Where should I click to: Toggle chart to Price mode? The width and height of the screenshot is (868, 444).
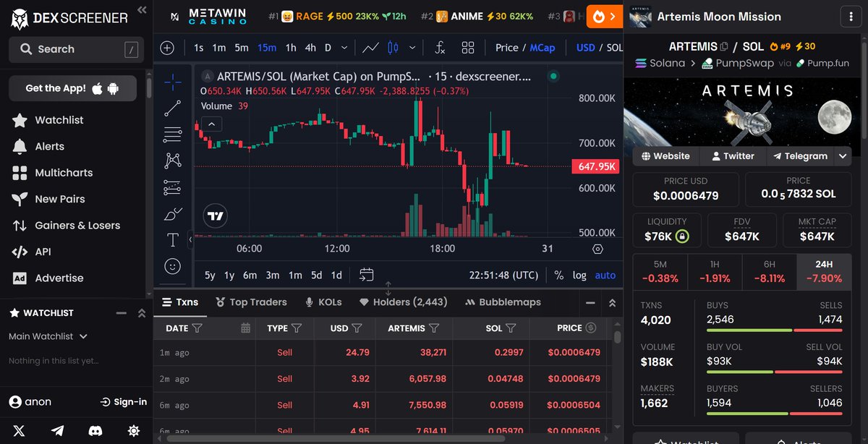507,48
